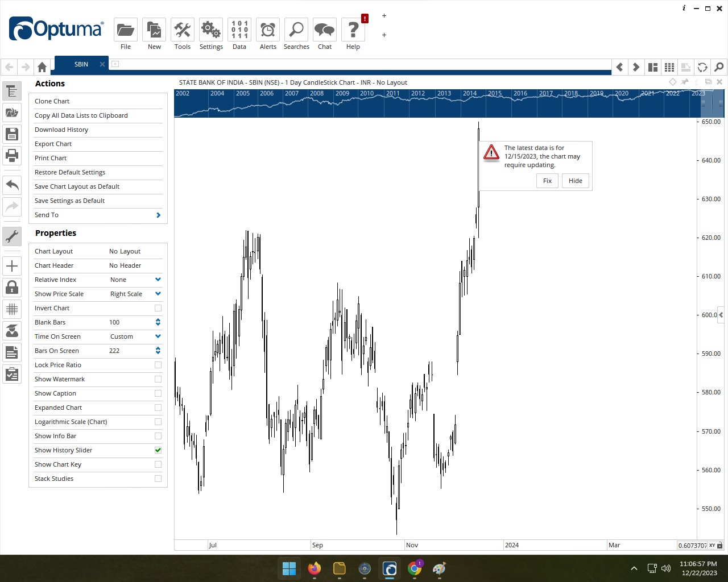Click the next page arrow at top right
Screen dimensions: 728x582
(636, 67)
